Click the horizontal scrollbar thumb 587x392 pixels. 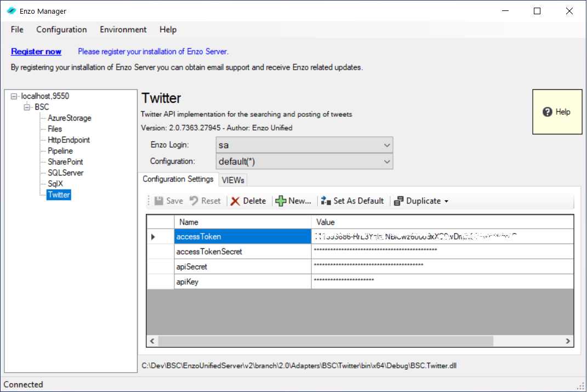tap(326, 341)
